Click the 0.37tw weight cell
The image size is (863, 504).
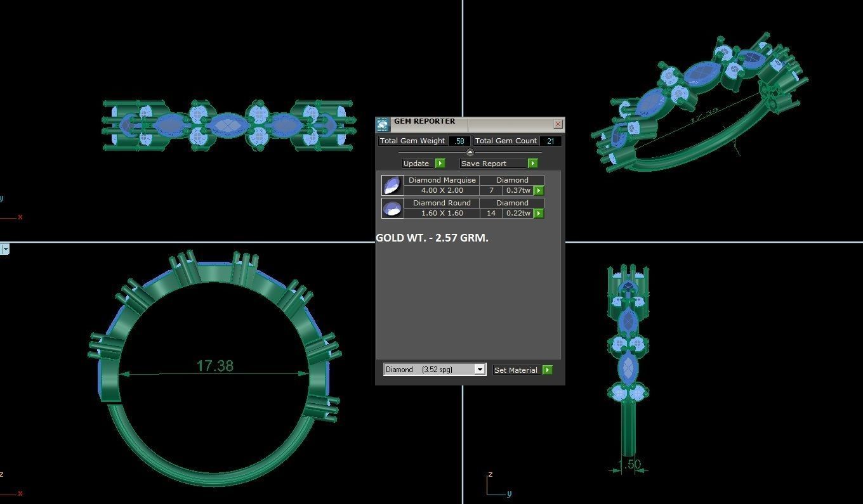pos(518,190)
